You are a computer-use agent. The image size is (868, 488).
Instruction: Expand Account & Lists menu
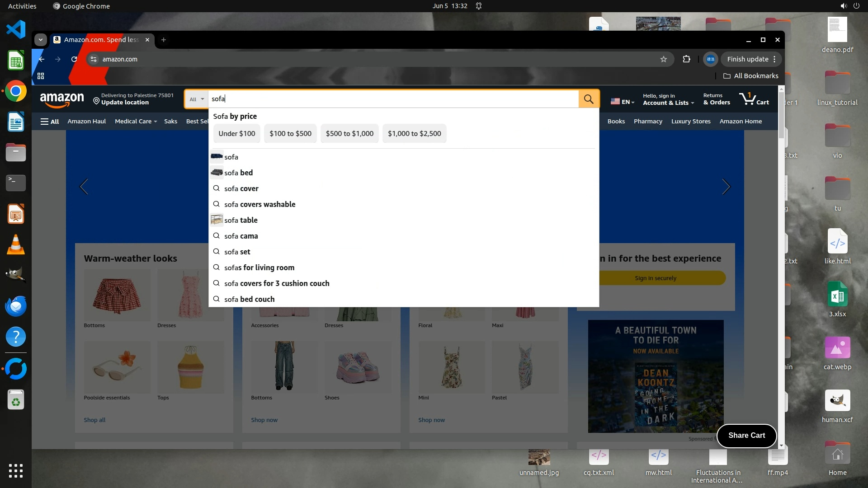click(x=668, y=99)
